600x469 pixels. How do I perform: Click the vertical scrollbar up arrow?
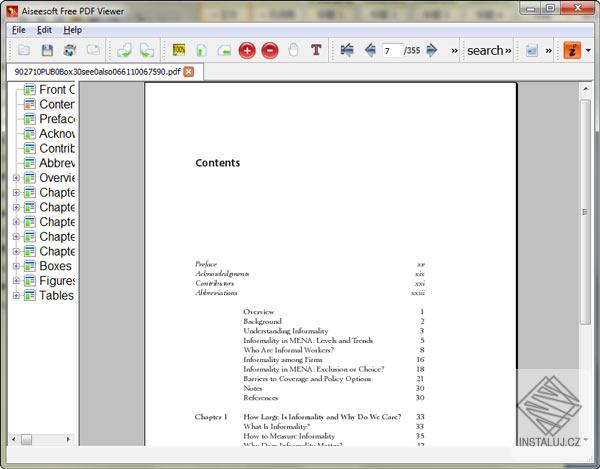point(585,89)
